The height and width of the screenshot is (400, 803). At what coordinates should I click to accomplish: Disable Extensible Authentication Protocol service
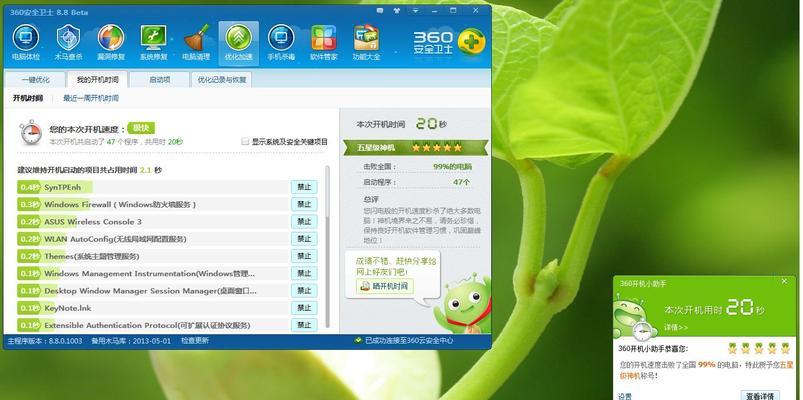pos(304,325)
